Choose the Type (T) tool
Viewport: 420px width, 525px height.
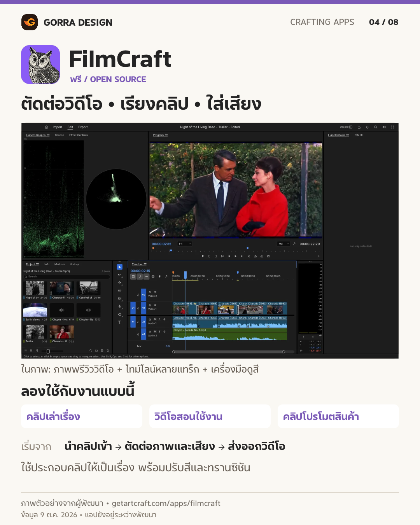119,322
